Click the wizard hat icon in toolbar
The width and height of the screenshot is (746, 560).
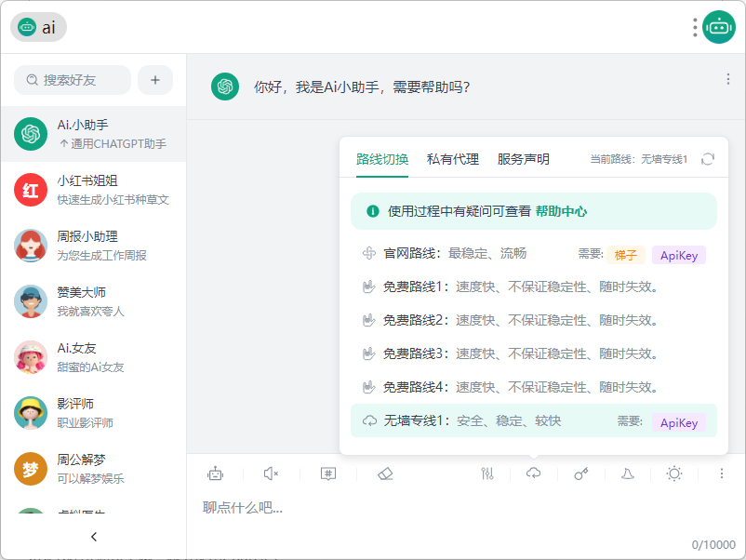pyautogui.click(x=628, y=473)
